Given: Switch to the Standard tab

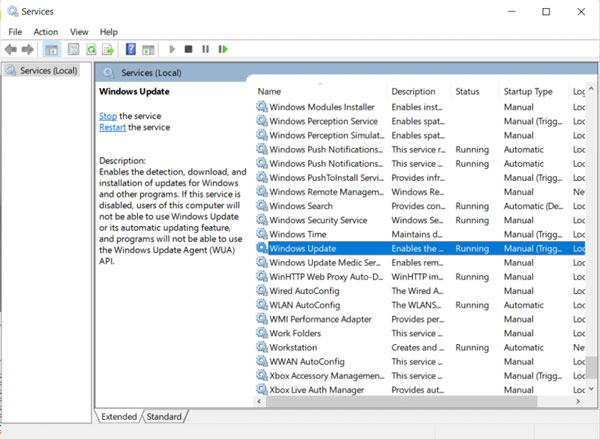Looking at the screenshot, I should pyautogui.click(x=164, y=416).
